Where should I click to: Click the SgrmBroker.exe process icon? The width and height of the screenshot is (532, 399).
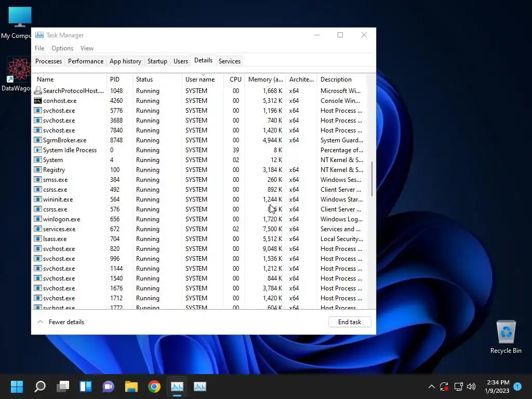point(38,140)
